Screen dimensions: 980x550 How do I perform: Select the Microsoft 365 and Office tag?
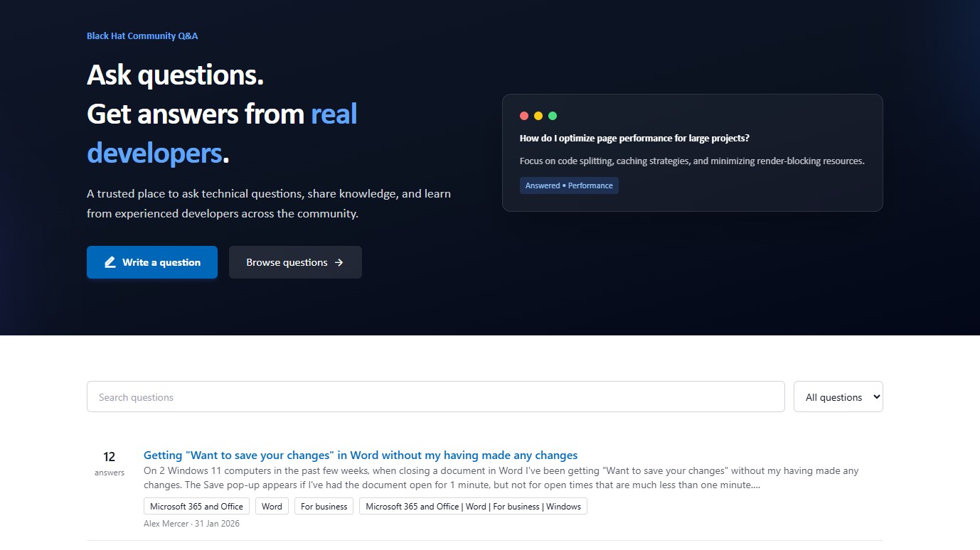click(x=196, y=506)
